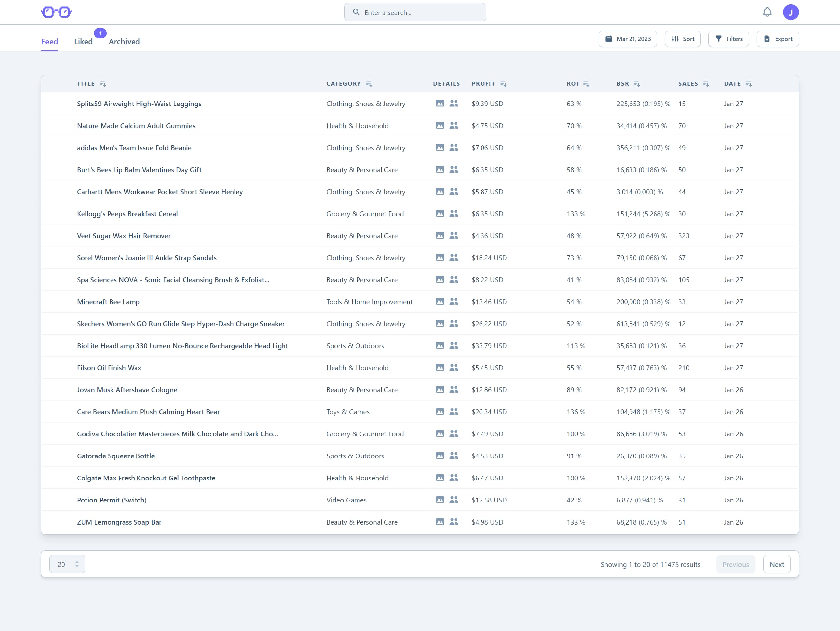Image resolution: width=840 pixels, height=631 pixels.
Task: Open the rows-per-page selector showing 20
Action: (67, 564)
